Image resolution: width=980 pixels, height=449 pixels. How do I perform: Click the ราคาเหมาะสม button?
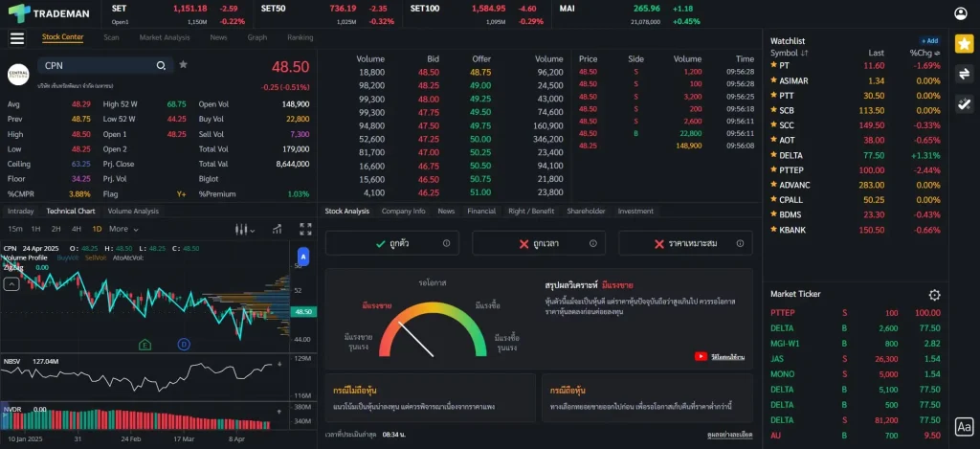coord(685,243)
